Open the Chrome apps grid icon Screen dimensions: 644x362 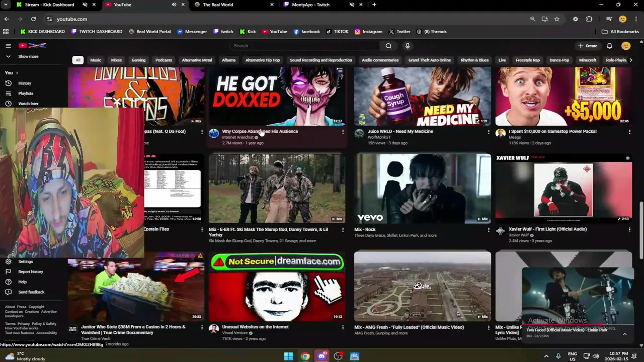pyautogui.click(x=6, y=32)
